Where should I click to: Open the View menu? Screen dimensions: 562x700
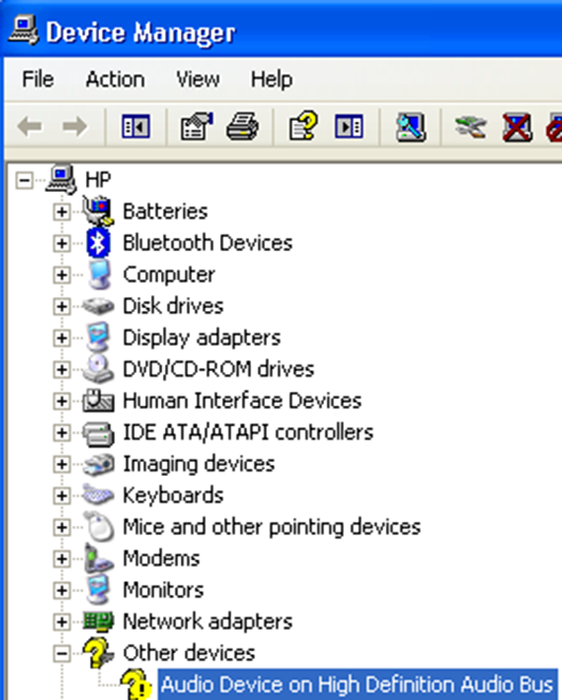point(198,79)
